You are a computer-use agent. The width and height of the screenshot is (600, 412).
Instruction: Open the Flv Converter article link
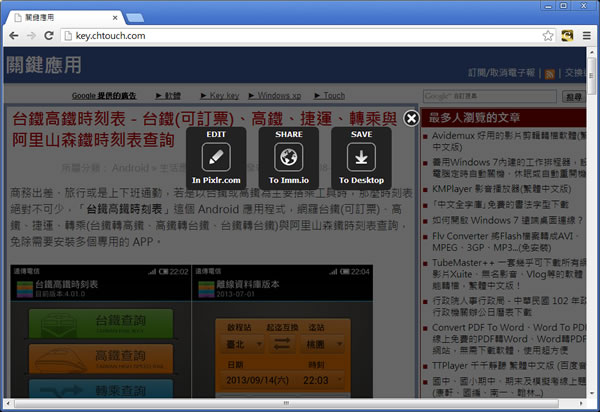tap(505, 242)
